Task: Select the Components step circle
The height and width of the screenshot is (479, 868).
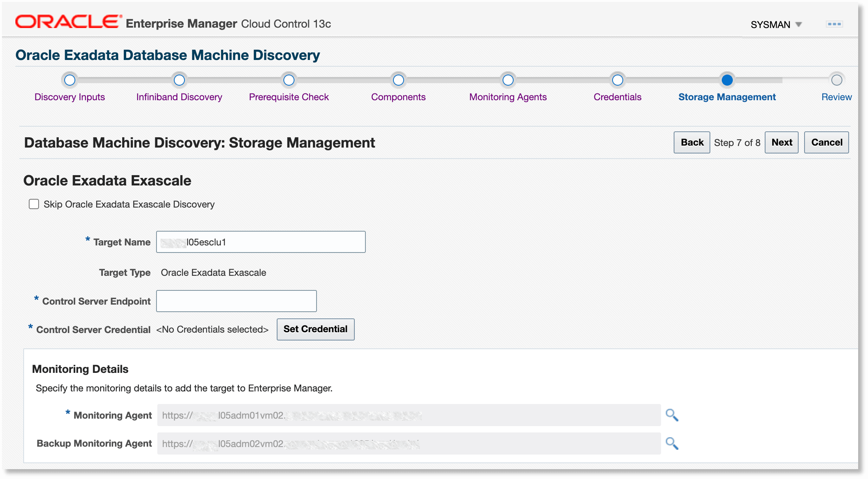Action: pyautogui.click(x=399, y=80)
